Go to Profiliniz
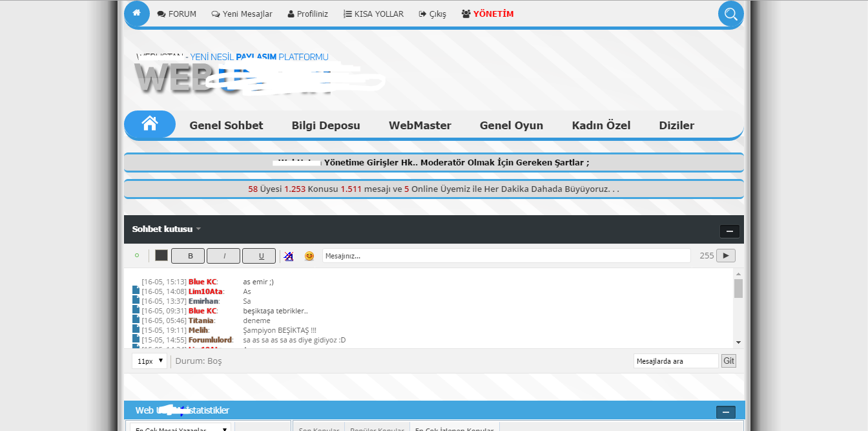 click(308, 14)
